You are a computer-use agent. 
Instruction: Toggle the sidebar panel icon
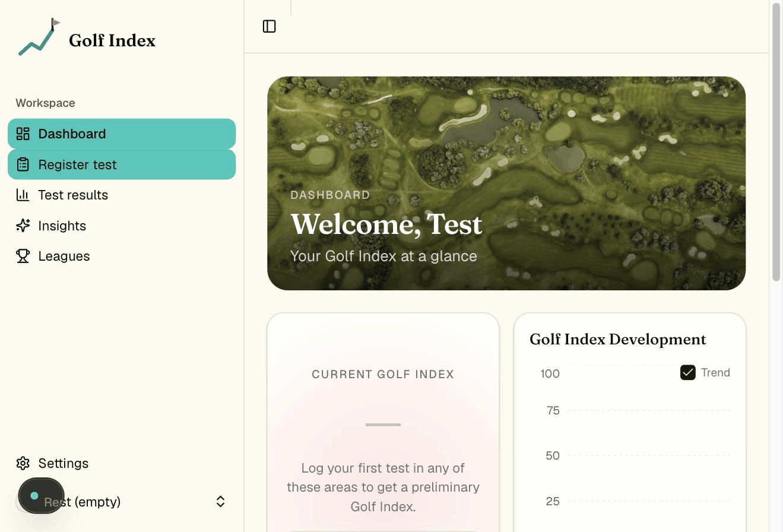pos(269,26)
